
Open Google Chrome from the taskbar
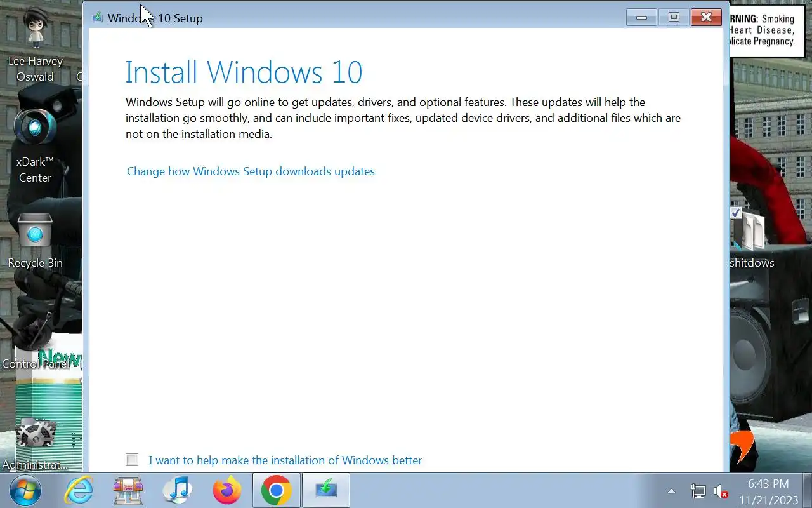[x=276, y=490]
